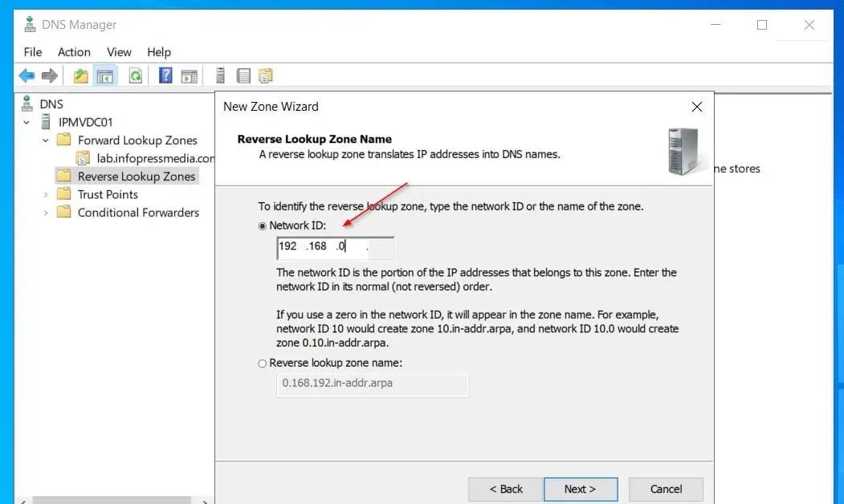
Task: Select Trust Points tree item
Action: click(x=108, y=194)
